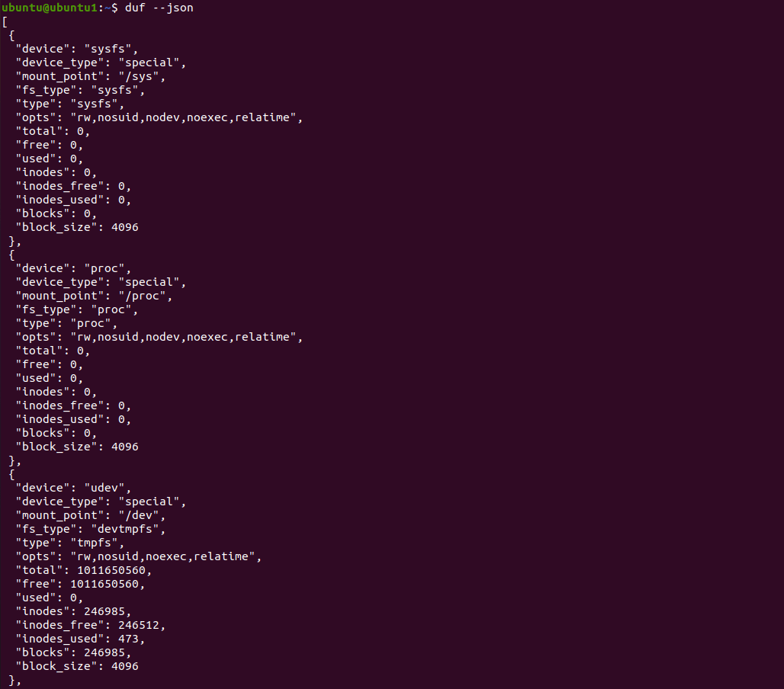Click first "rw,nosuid,nodev,noexec,relatime" opts string
The height and width of the screenshot is (689, 784).
pos(183,117)
